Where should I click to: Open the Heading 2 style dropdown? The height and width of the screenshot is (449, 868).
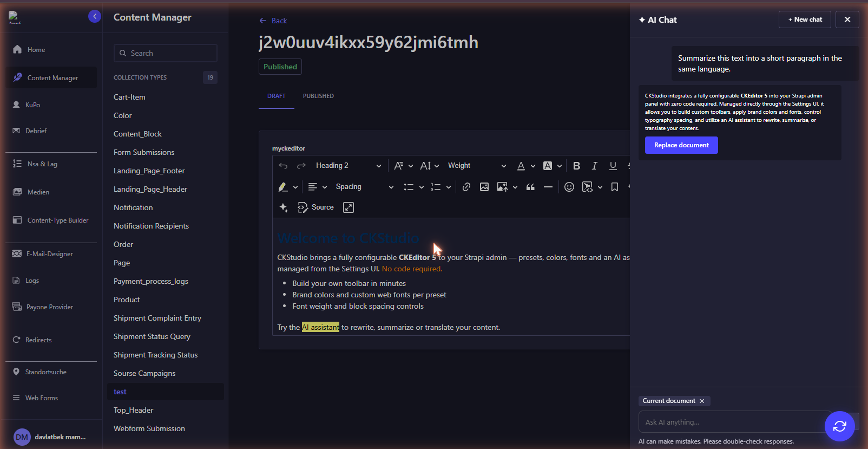pos(348,166)
